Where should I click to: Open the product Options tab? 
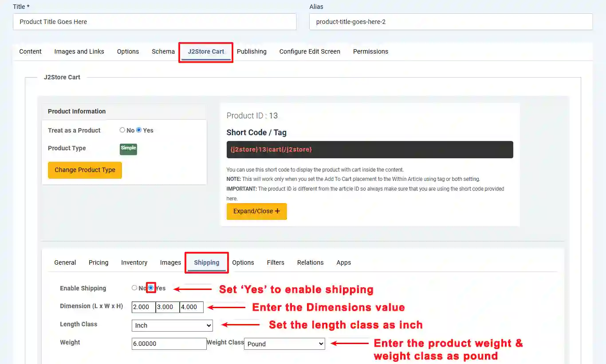coord(243,262)
